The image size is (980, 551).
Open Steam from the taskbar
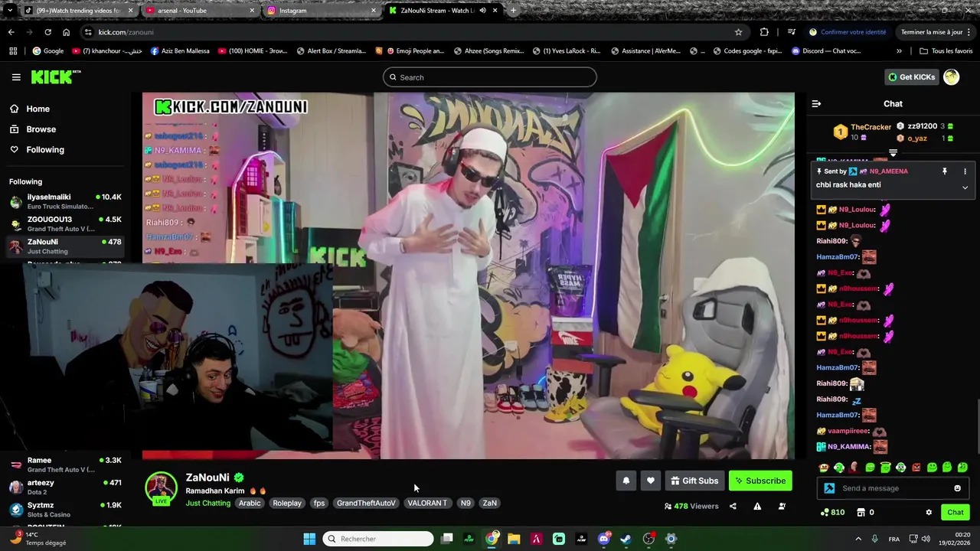[x=626, y=539]
